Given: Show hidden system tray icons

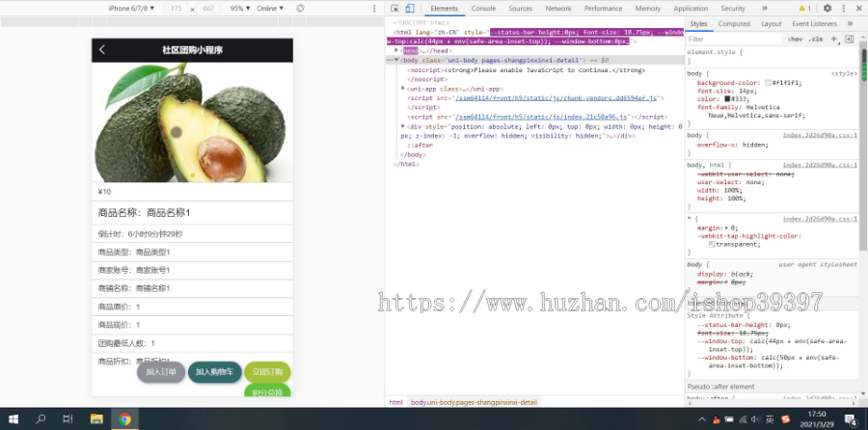Looking at the screenshot, I should pyautogui.click(x=702, y=419).
